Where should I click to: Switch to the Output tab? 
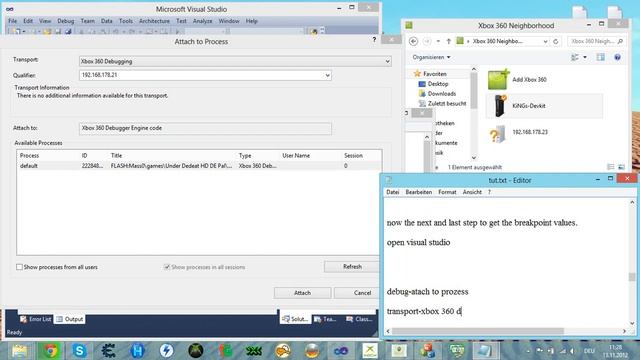(x=69, y=319)
